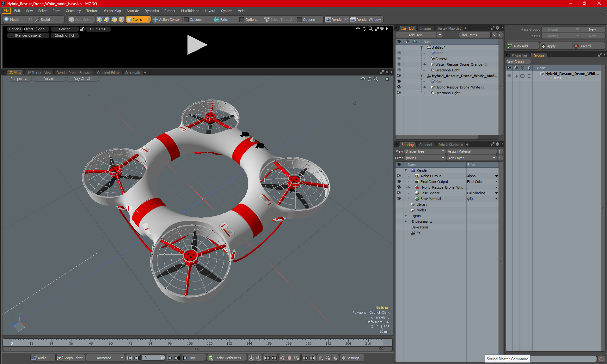The image size is (607, 364).
Task: Step to previous frame
Action: 137,358
